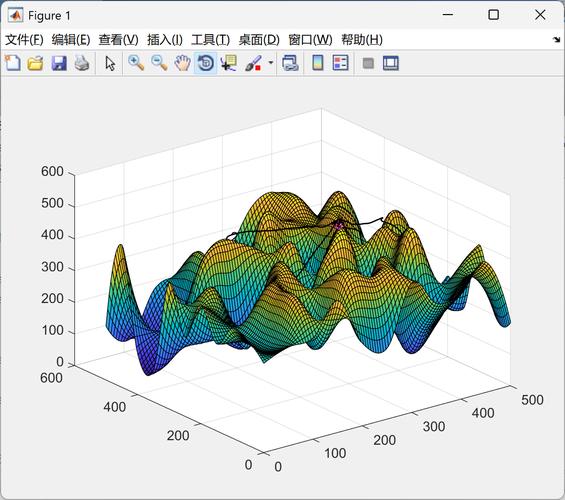Select the Edit Plot arrow tool
This screenshot has width=565, height=500.
(x=110, y=63)
